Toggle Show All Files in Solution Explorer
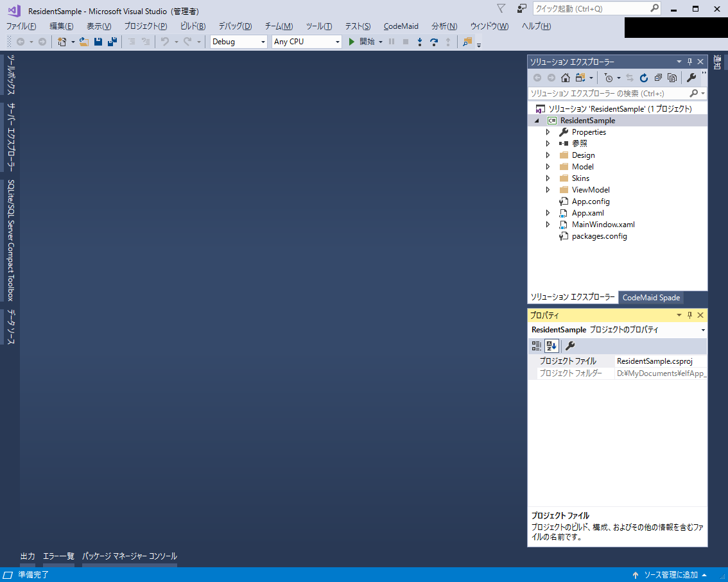 tap(672, 78)
